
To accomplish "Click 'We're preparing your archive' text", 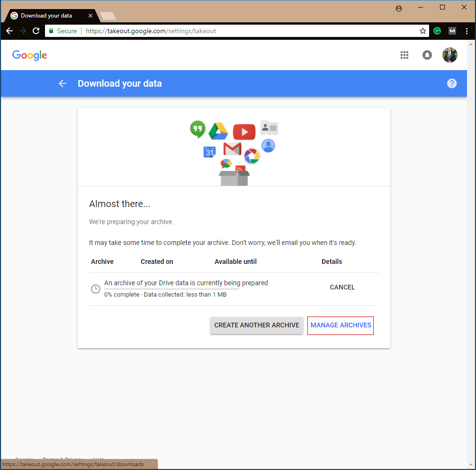I will pos(131,222).
